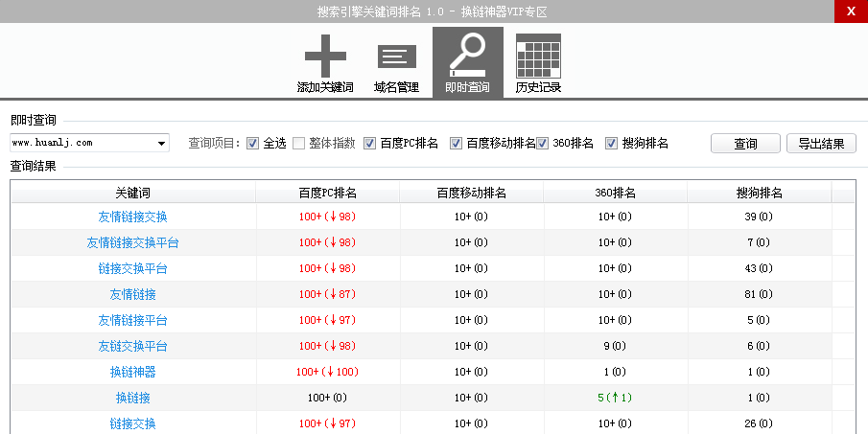Image resolution: width=868 pixels, height=434 pixels.
Task: Sort by the 360排名 column header
Action: (615, 193)
